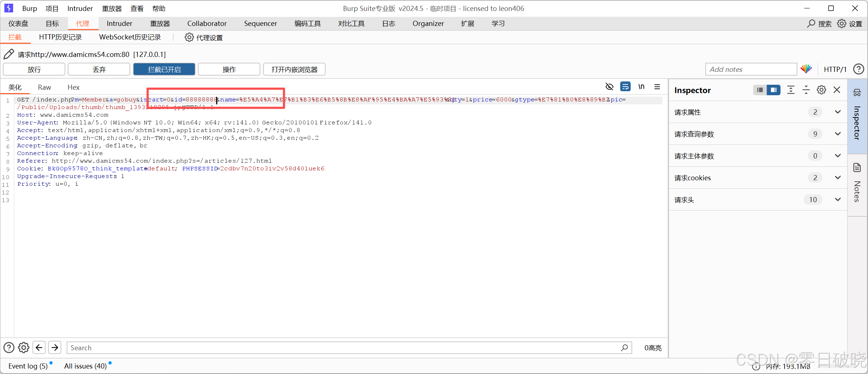Open the WebSocket历史记录 sub-tab
This screenshot has height=374, width=868.
pyautogui.click(x=130, y=37)
